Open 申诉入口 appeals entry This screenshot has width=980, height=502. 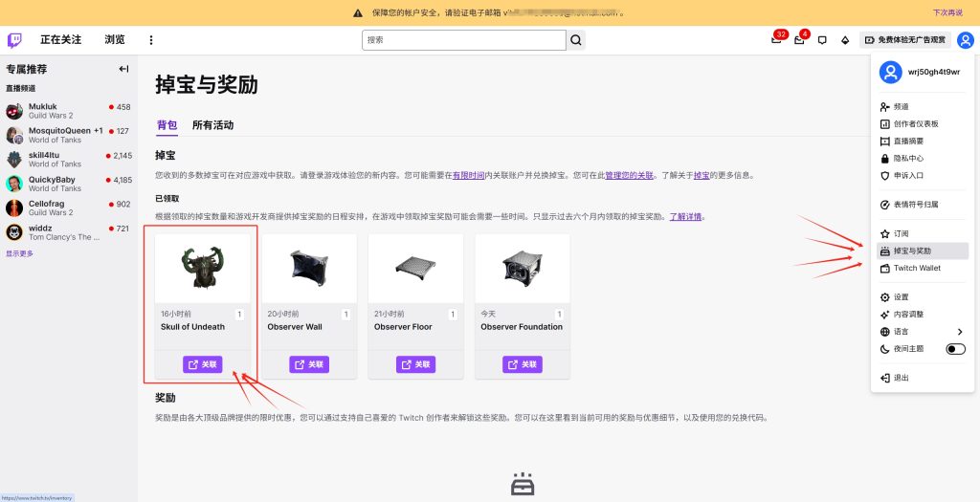(x=924, y=176)
